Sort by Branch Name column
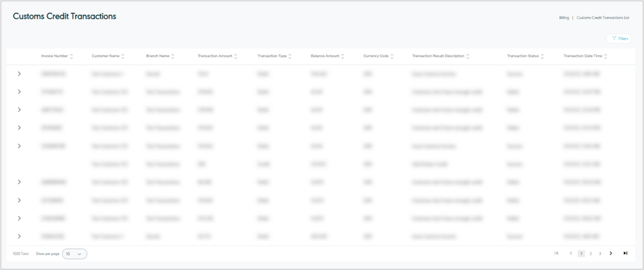 pyautogui.click(x=173, y=56)
